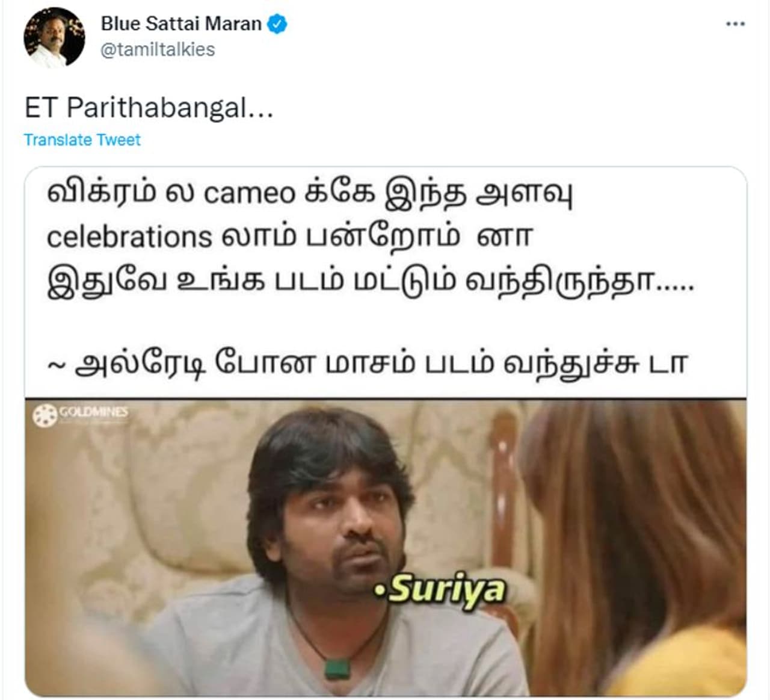770x700 pixels.
Task: Click the yellow dot before Suriya caption
Action: click(x=379, y=591)
